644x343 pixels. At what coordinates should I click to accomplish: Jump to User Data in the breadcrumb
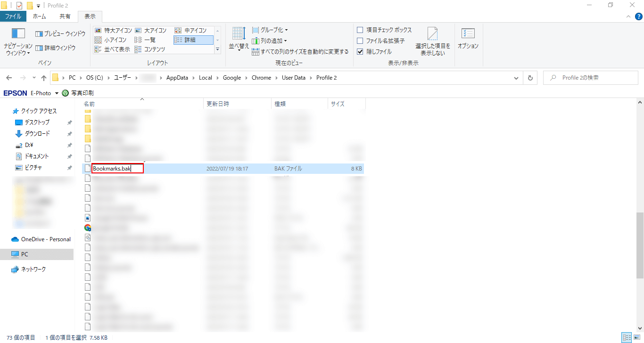[294, 78]
